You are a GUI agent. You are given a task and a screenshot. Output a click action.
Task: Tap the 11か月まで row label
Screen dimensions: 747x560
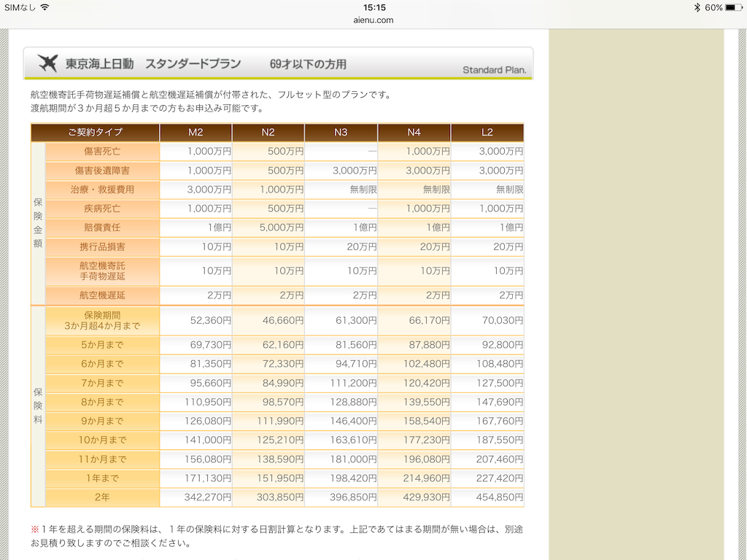(102, 459)
